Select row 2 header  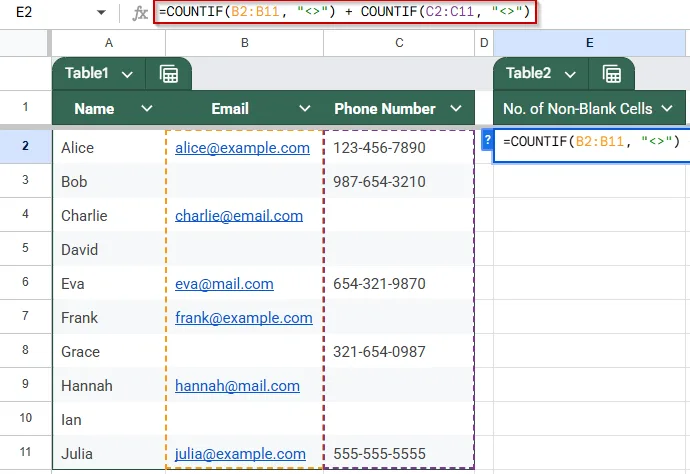(x=26, y=146)
